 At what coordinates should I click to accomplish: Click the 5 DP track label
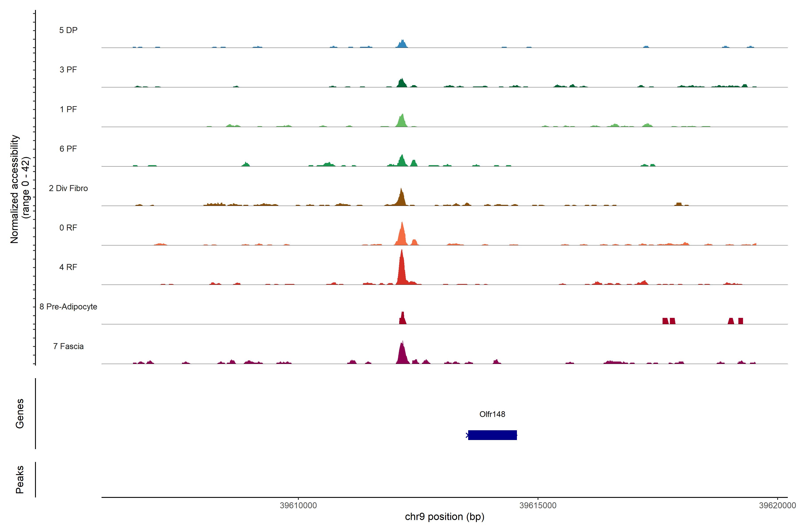(x=68, y=30)
